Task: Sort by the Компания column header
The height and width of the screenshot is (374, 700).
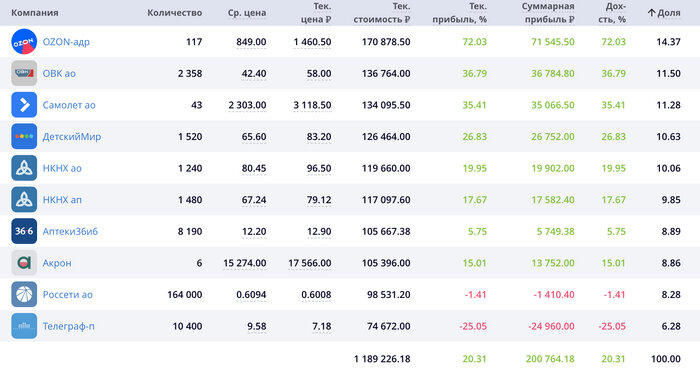Action: pyautogui.click(x=35, y=13)
